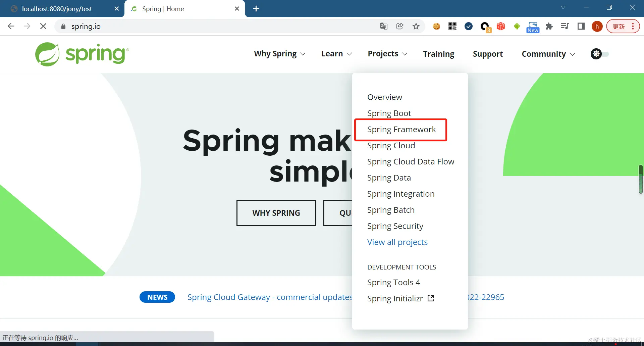Go back to the previous page
Image resolution: width=644 pixels, height=346 pixels.
(11, 26)
